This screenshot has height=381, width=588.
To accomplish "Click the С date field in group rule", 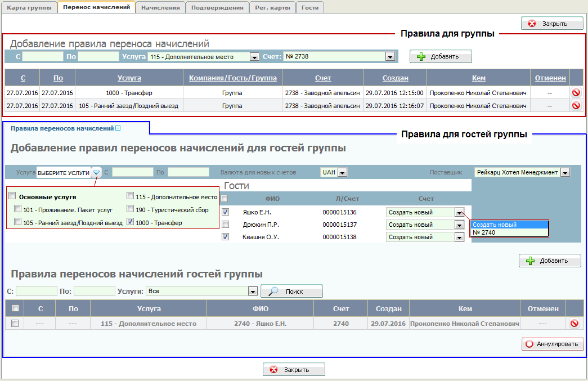I will (x=43, y=56).
